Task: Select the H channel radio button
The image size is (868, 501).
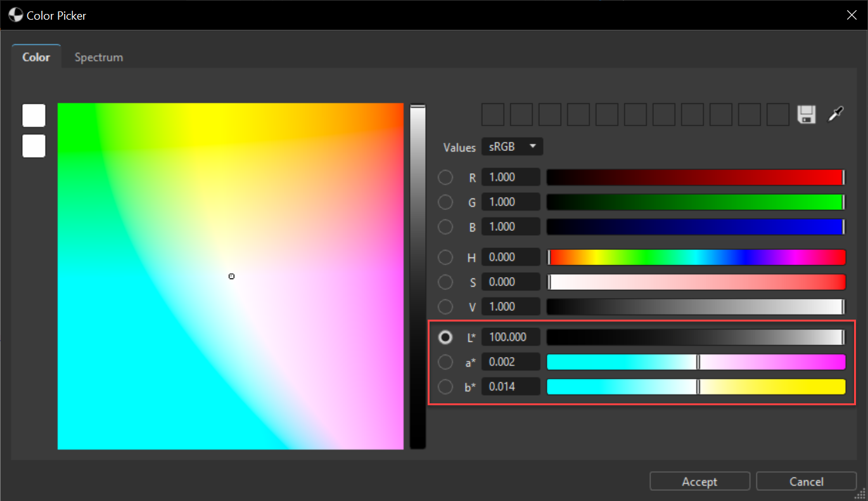Action: [445, 257]
